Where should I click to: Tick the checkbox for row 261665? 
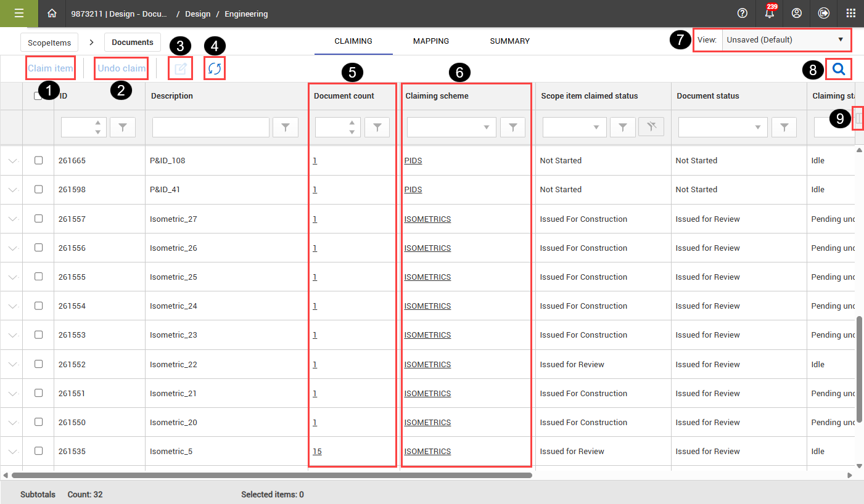39,160
